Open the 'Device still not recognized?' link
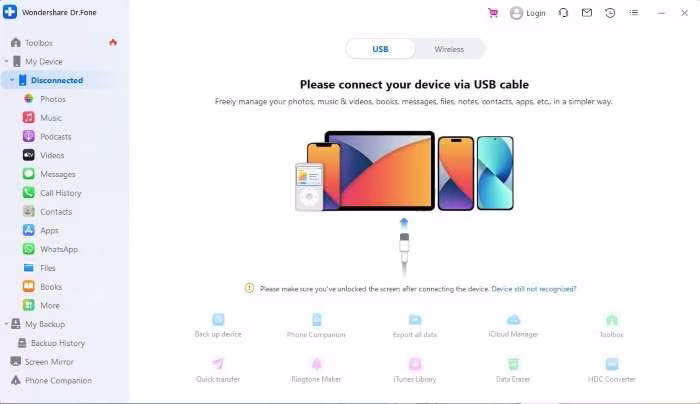Viewport: 700px width, 404px height. pyautogui.click(x=534, y=289)
